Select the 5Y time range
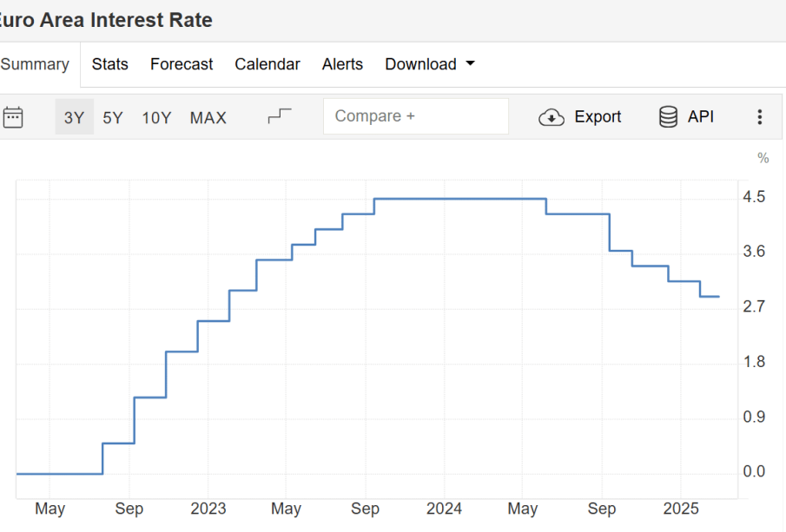This screenshot has width=786, height=532. coord(113,118)
